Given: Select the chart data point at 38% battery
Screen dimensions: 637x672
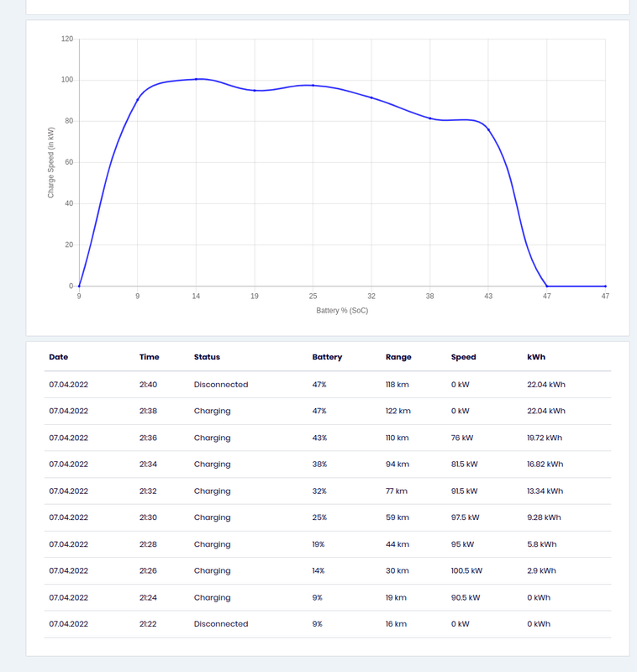Looking at the screenshot, I should (x=430, y=118).
